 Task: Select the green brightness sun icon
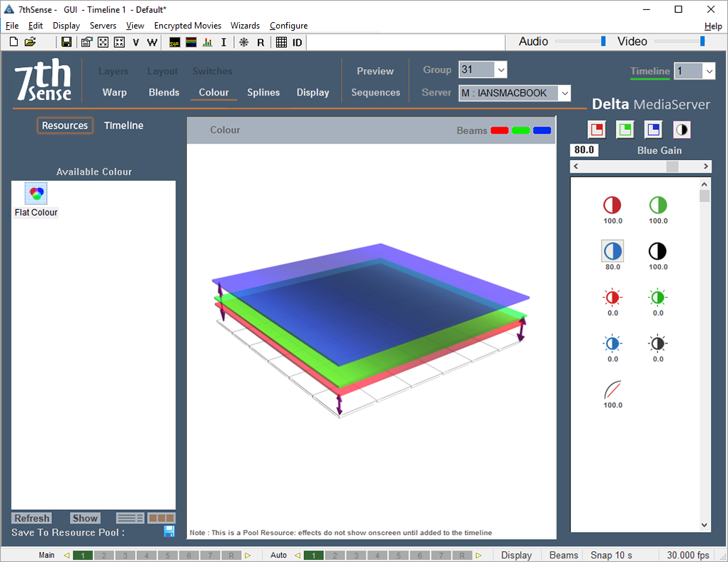pyautogui.click(x=658, y=297)
